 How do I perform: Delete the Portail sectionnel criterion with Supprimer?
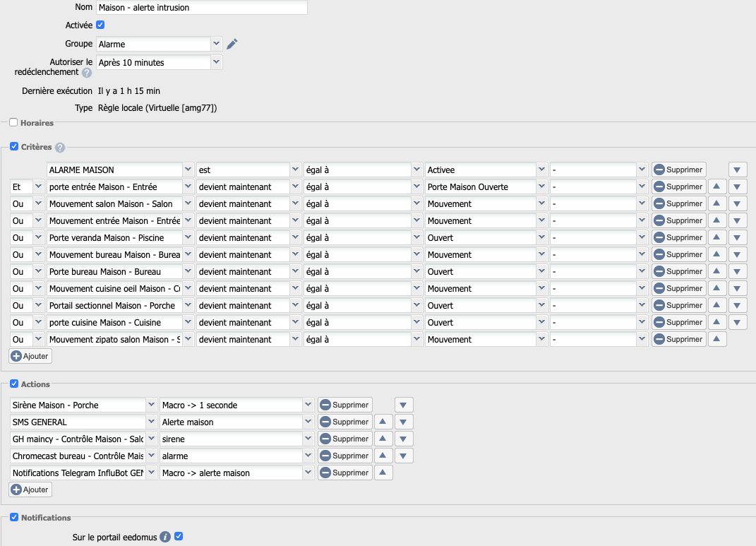click(x=678, y=305)
